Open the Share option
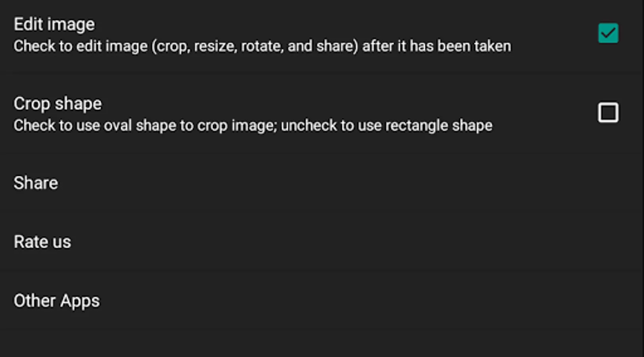 click(36, 183)
